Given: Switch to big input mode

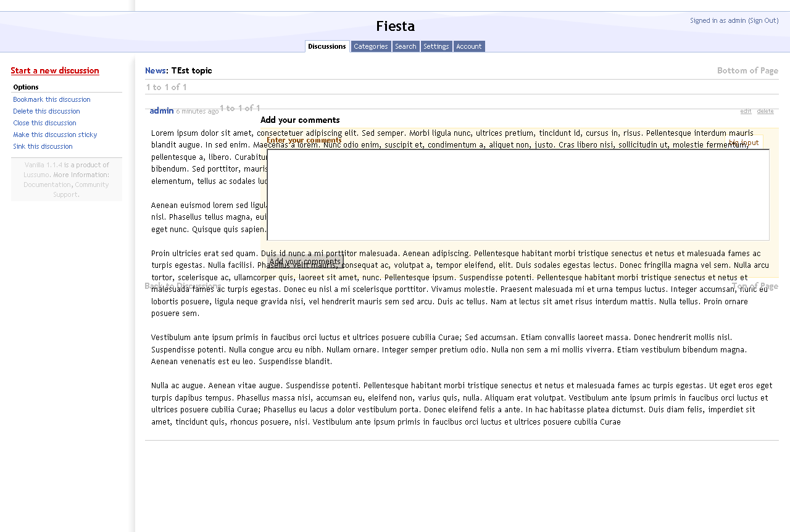Looking at the screenshot, I should (x=744, y=143).
